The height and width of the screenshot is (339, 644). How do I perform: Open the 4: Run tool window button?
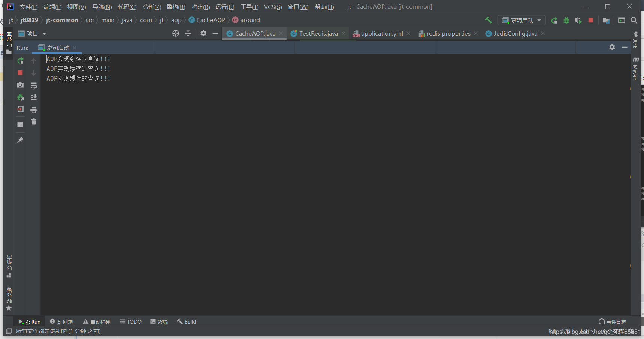click(x=29, y=321)
